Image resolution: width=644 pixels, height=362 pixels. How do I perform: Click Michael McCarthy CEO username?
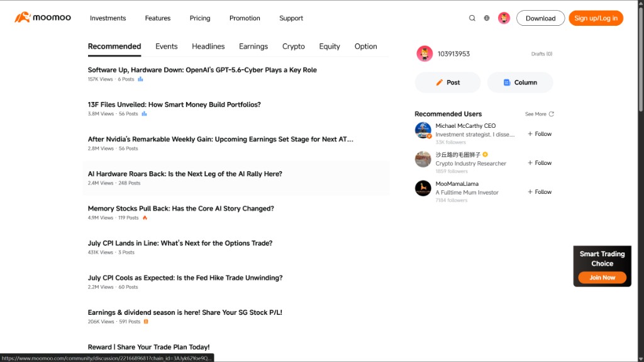coord(465,126)
